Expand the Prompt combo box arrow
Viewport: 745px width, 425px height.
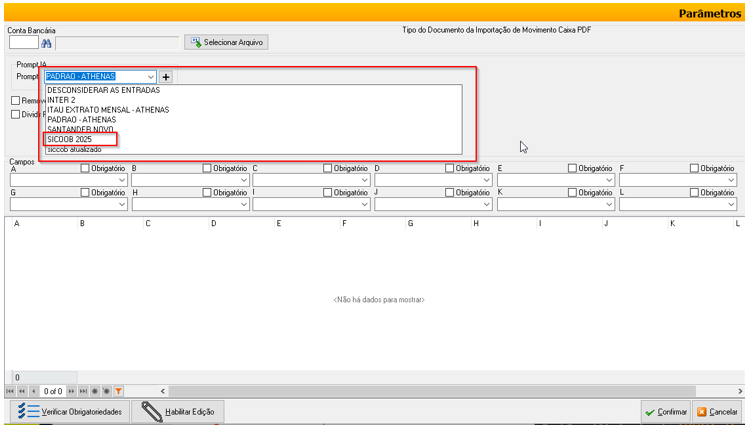pyautogui.click(x=151, y=76)
